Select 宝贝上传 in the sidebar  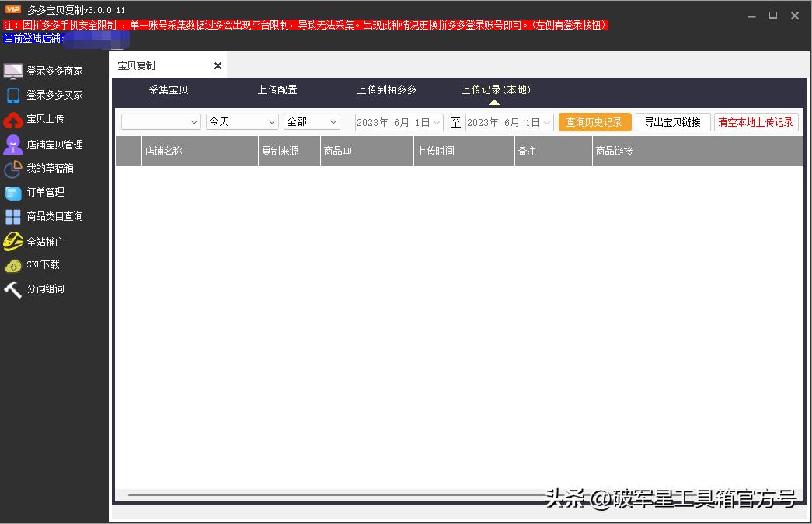click(x=39, y=120)
